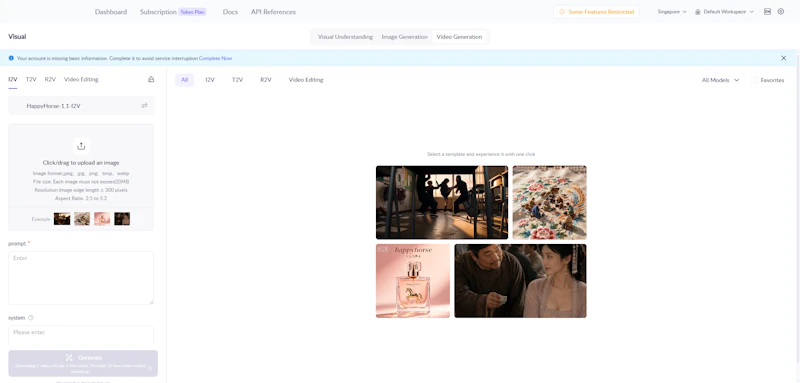Image resolution: width=800 pixels, height=383 pixels.
Task: Click the Visual page title
Action: click(x=17, y=37)
